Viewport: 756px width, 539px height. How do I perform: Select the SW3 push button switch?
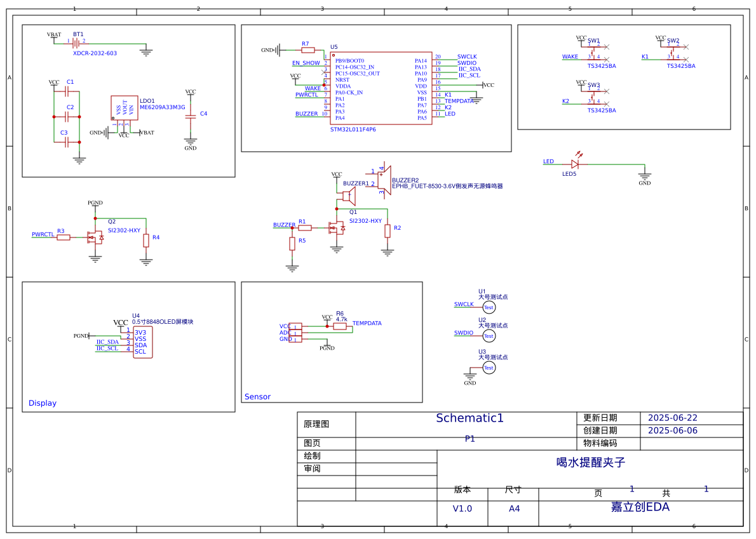click(x=593, y=96)
